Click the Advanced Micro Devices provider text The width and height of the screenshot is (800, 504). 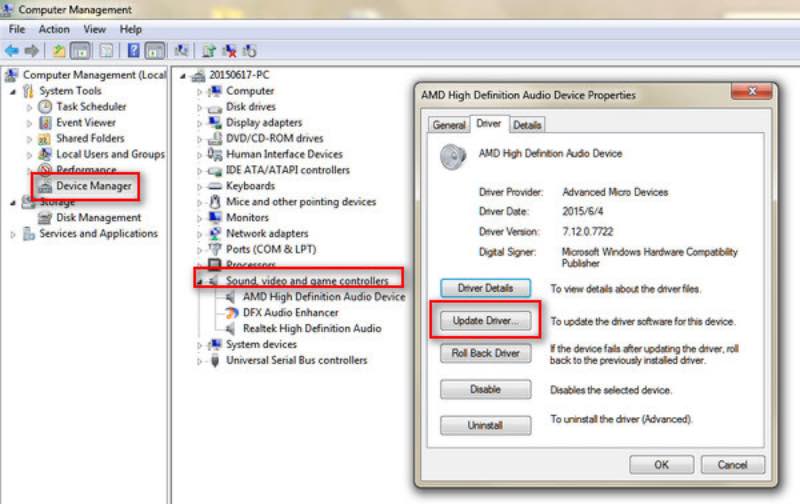tap(615, 192)
